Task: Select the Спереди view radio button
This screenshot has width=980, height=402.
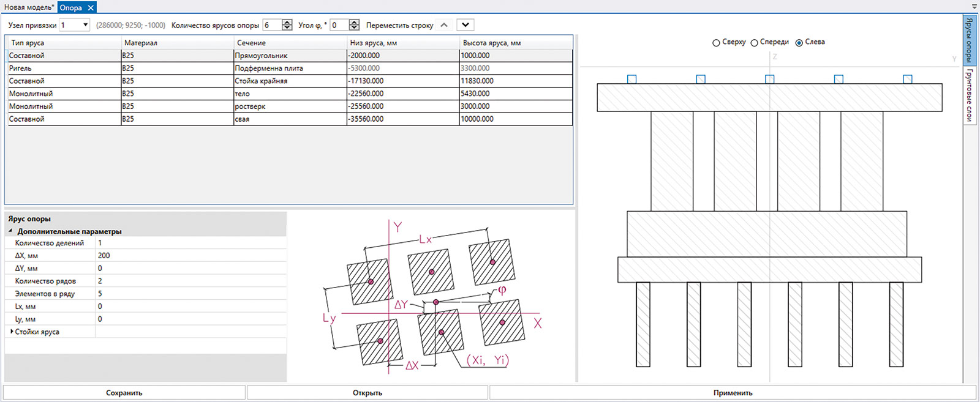Action: pos(754,43)
